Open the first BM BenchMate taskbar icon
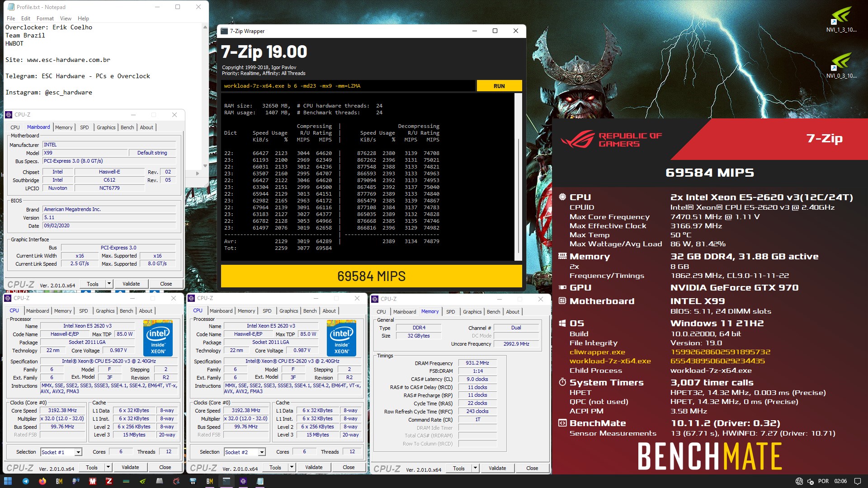The image size is (868, 488). point(59,481)
